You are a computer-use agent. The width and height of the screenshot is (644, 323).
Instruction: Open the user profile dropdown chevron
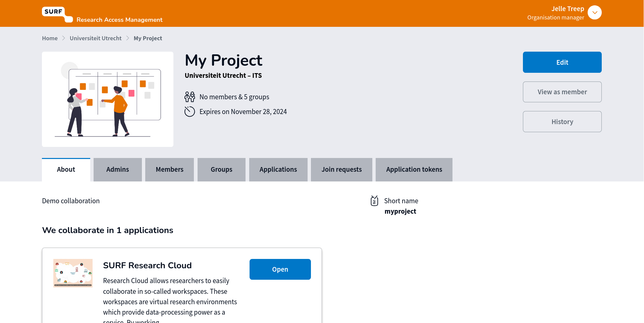[x=594, y=13]
